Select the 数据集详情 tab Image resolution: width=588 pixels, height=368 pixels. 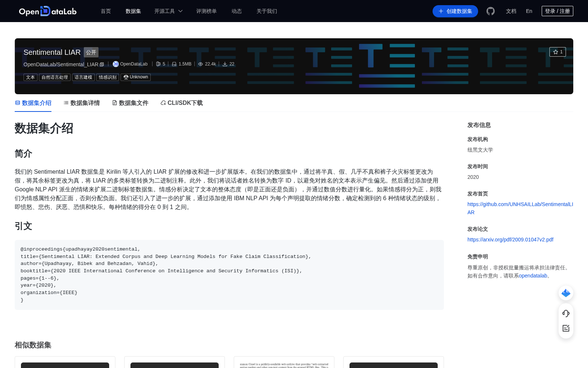[82, 103]
